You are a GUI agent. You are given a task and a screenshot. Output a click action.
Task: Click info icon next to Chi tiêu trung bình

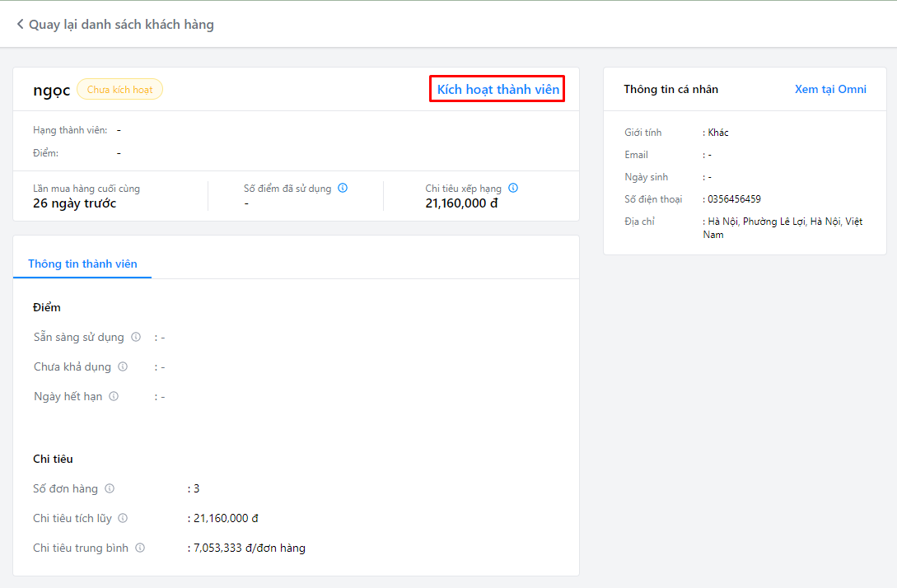pyautogui.click(x=140, y=548)
